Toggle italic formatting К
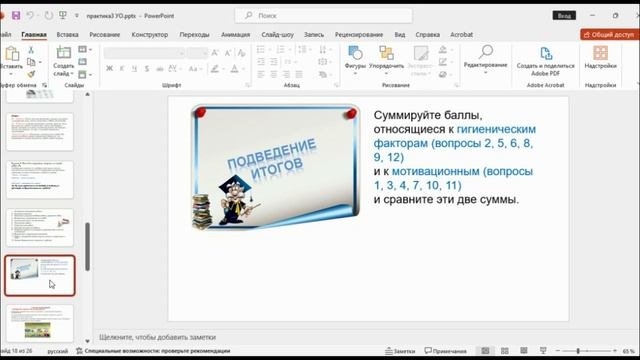Viewport: 640px width, 360px height. (122, 69)
